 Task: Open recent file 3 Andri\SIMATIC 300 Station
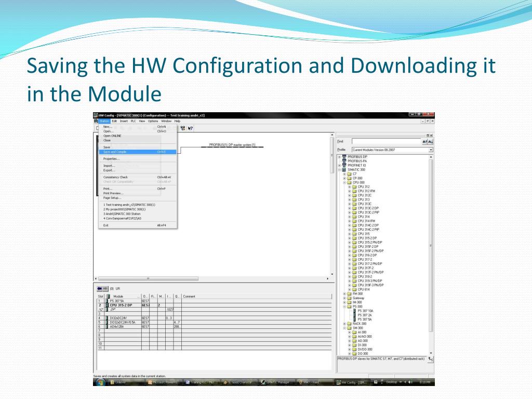(122, 214)
